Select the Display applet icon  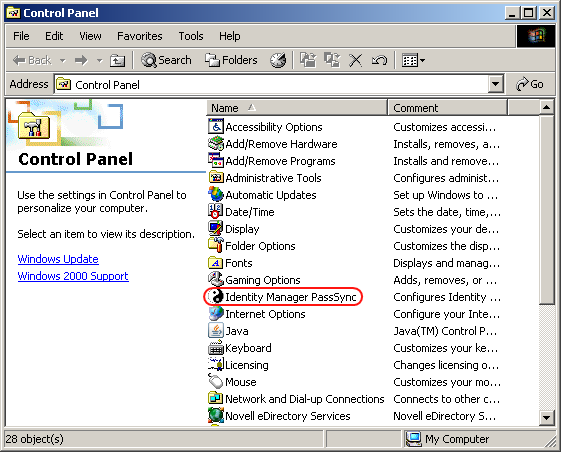click(x=216, y=229)
